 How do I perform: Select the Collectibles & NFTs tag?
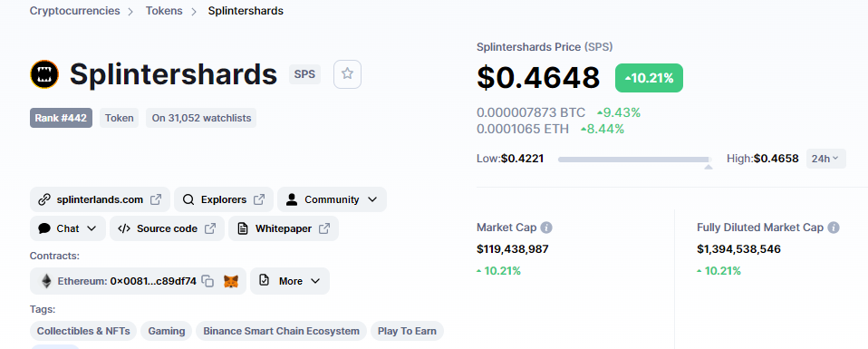click(x=83, y=331)
